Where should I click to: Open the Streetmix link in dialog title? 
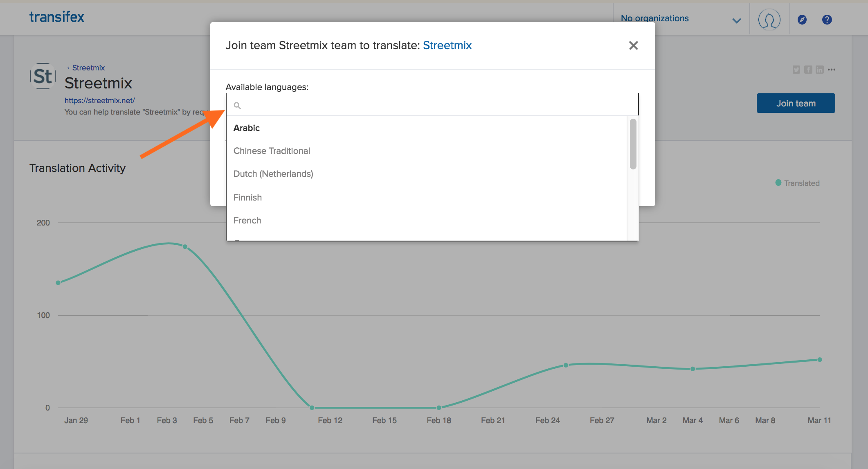point(447,45)
